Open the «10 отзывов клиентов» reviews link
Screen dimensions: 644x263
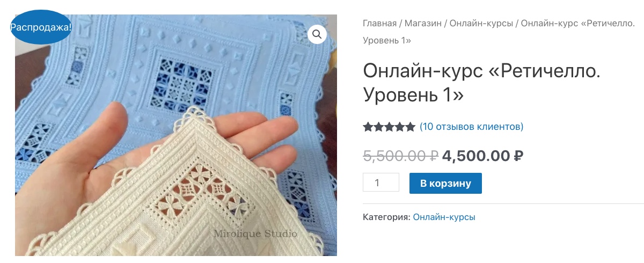(x=471, y=127)
